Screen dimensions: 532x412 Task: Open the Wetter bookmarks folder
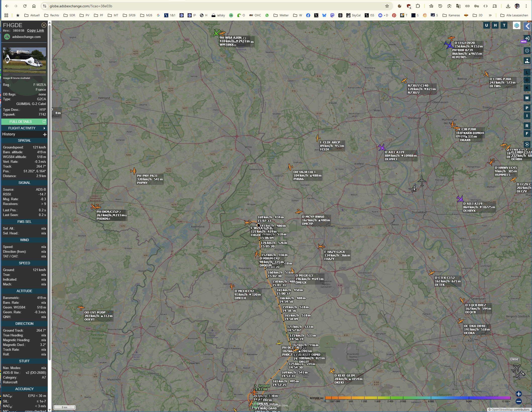281,15
